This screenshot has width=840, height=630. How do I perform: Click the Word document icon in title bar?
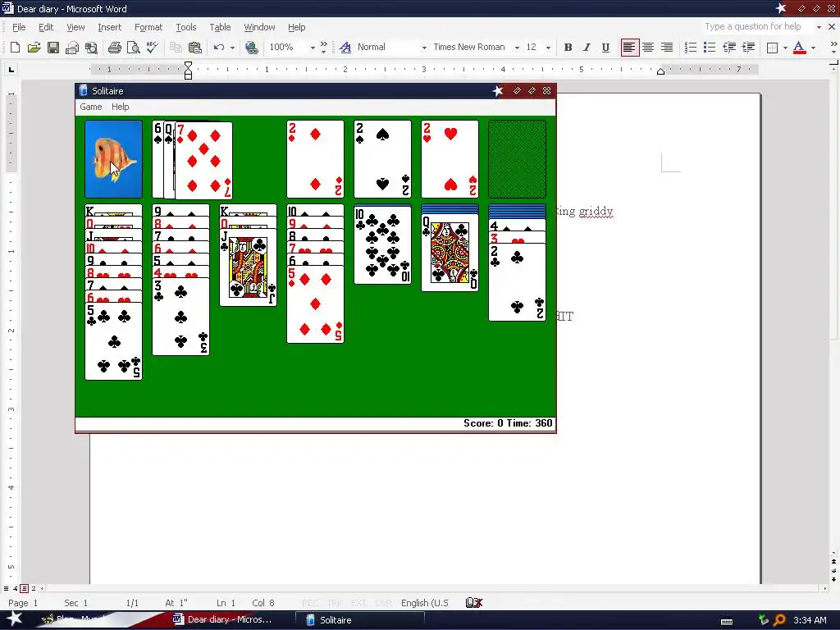(7, 8)
